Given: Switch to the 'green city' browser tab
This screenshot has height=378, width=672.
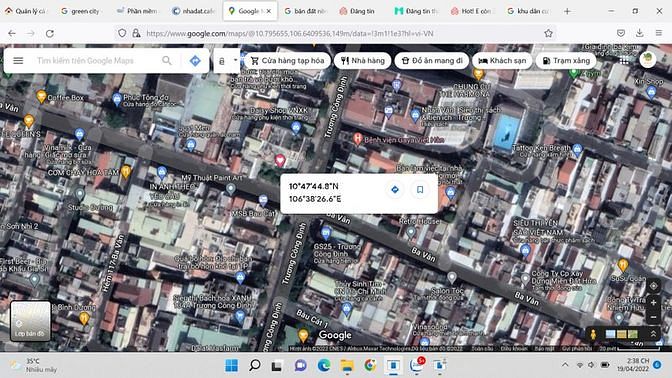Looking at the screenshot, I should (81, 11).
